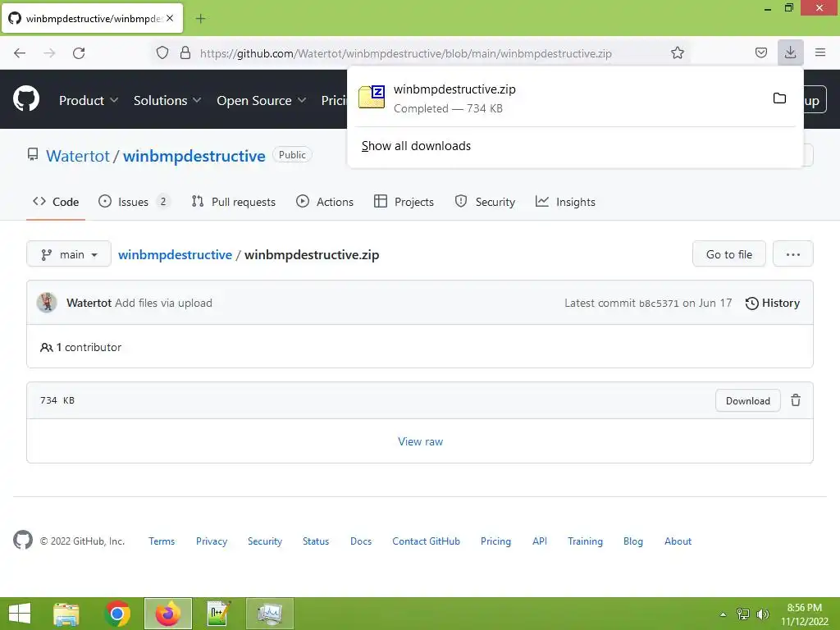Image resolution: width=840 pixels, height=630 pixels.
Task: Switch to the Actions tab
Action: 325,202
